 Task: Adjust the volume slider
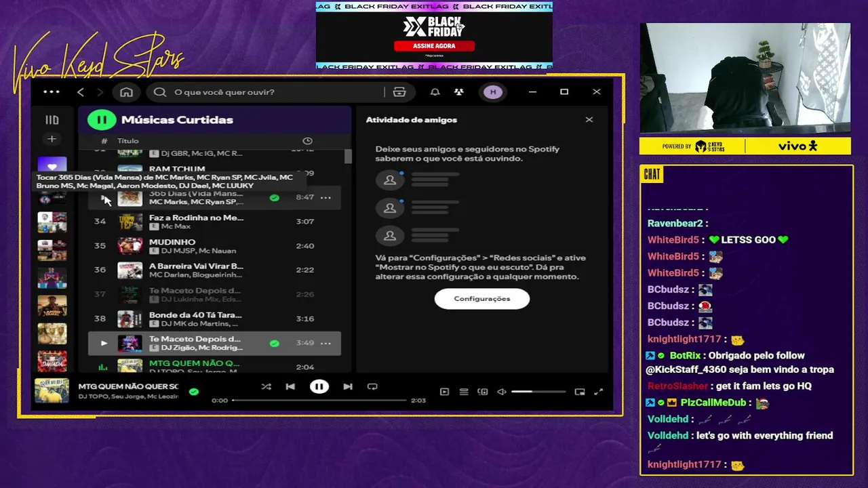point(538,392)
